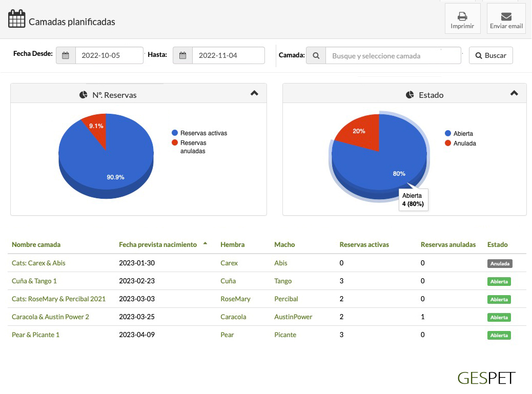Click the Camadas planificadas calendar icon
The height and width of the screenshot is (394, 532).
pyautogui.click(x=16, y=19)
